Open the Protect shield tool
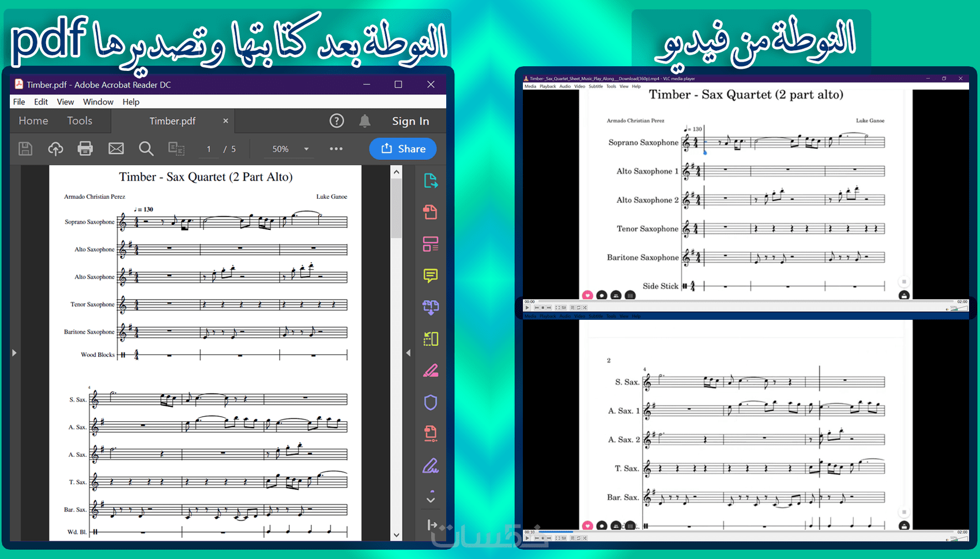Screen dimensions: 980x559 (x=431, y=402)
